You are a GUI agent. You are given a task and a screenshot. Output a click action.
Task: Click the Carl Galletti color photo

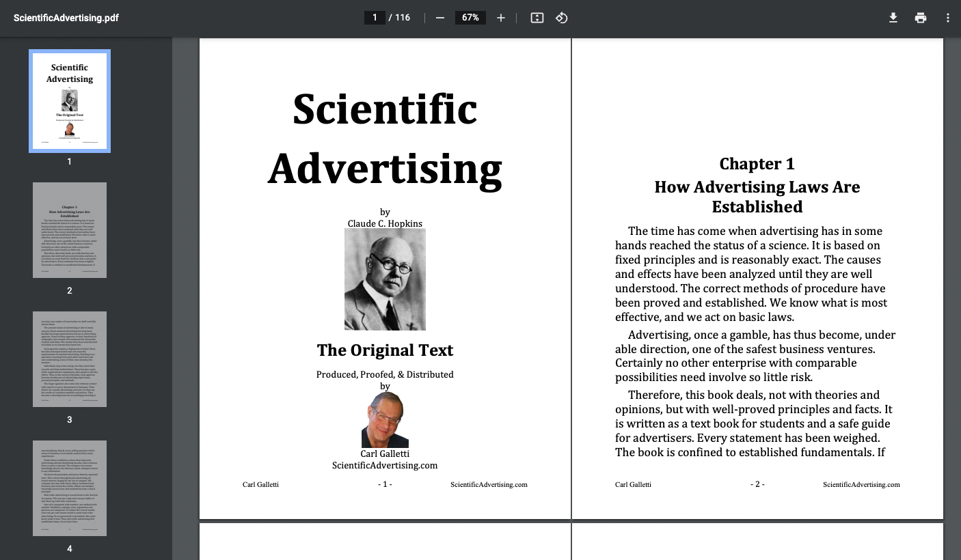385,419
